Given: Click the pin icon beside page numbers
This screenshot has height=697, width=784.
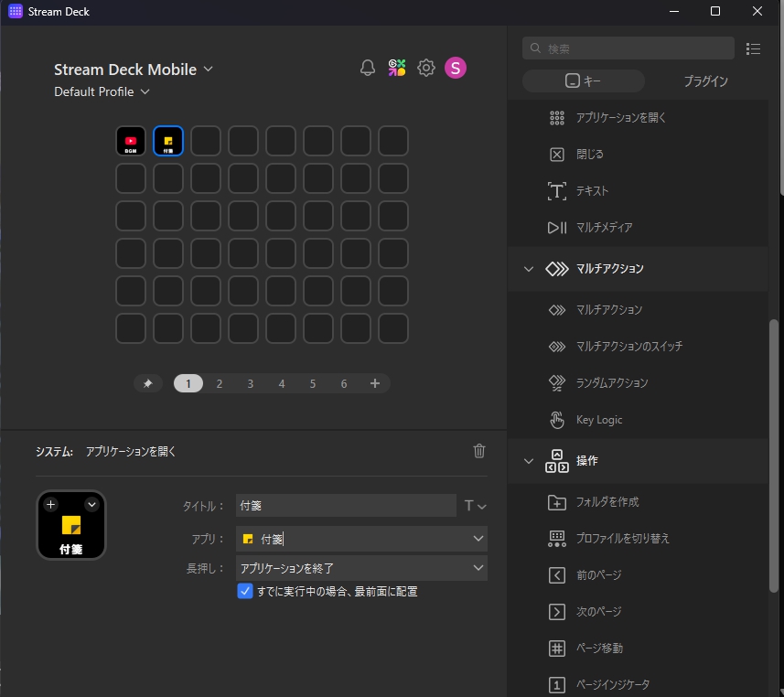Looking at the screenshot, I should (147, 384).
